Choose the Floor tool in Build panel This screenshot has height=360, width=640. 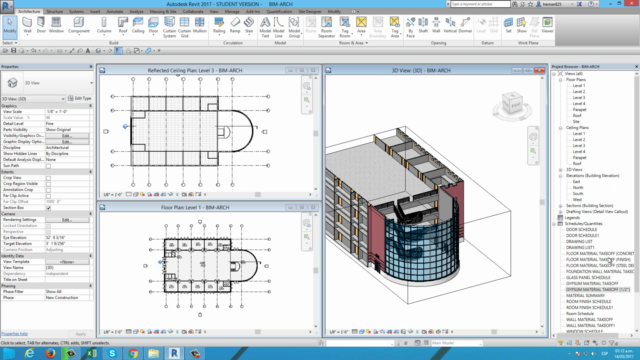pos(153,25)
